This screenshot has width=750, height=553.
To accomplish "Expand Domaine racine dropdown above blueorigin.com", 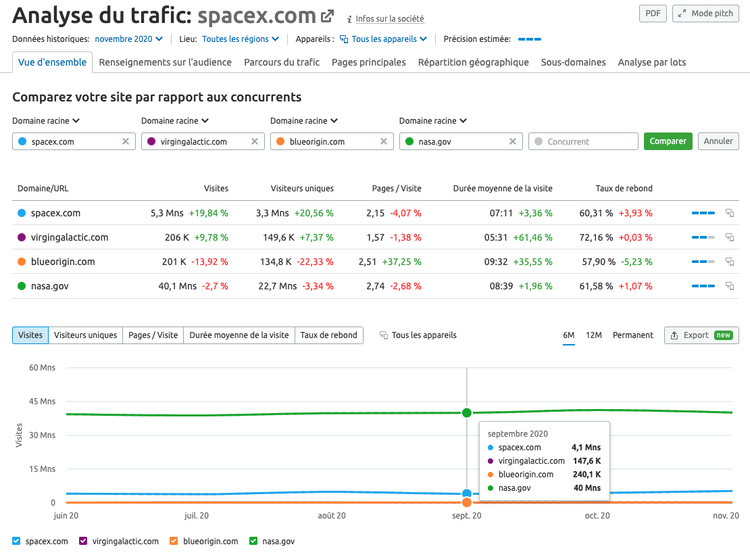I will tap(304, 121).
